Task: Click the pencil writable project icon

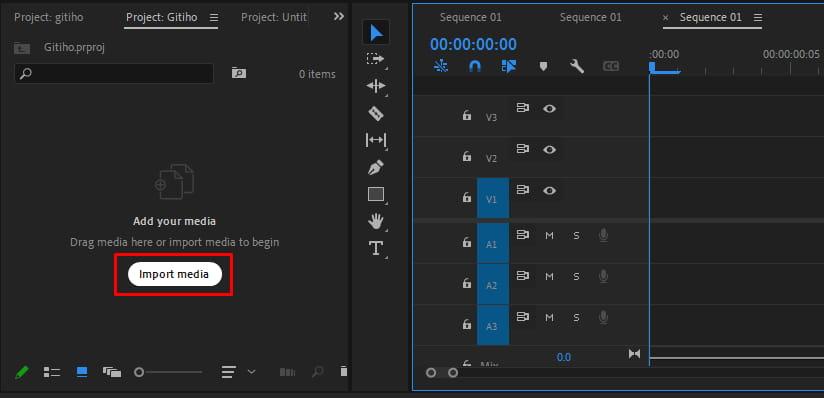Action: (x=22, y=373)
